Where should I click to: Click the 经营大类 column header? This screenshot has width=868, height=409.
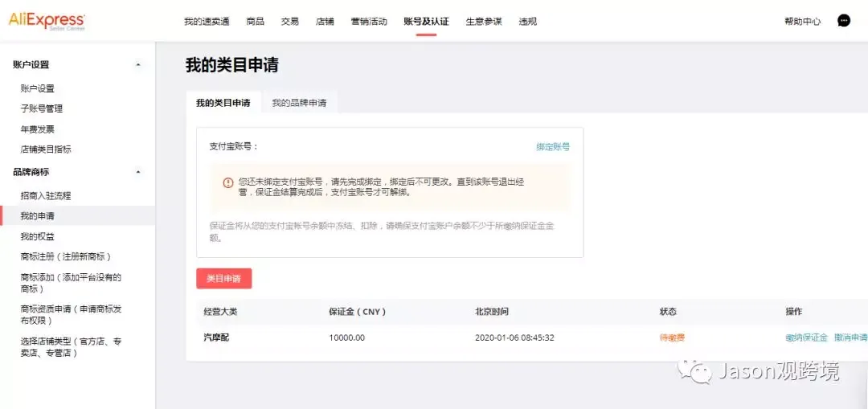click(x=220, y=312)
